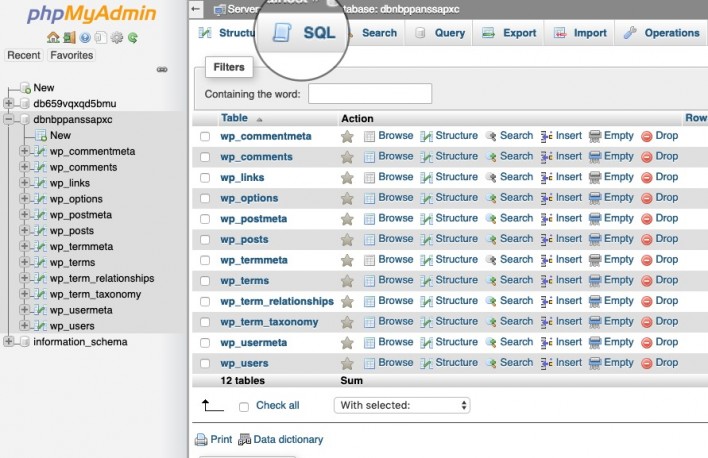Click the Data dictionary link

coord(288,439)
